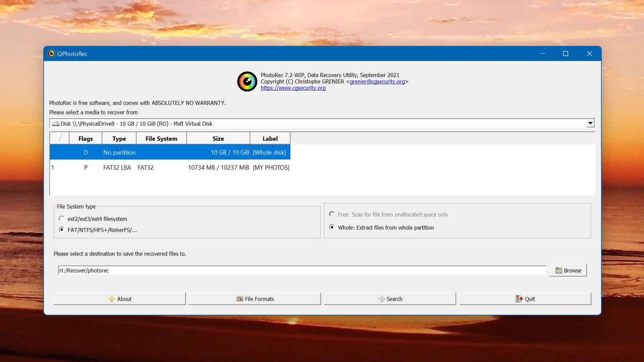
Task: Sort by File System column header
Action: pos(161,139)
